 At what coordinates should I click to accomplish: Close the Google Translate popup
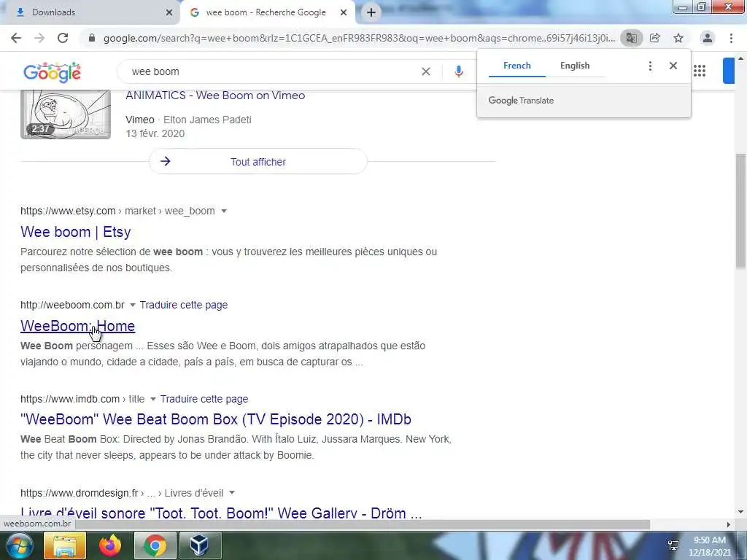click(x=673, y=66)
